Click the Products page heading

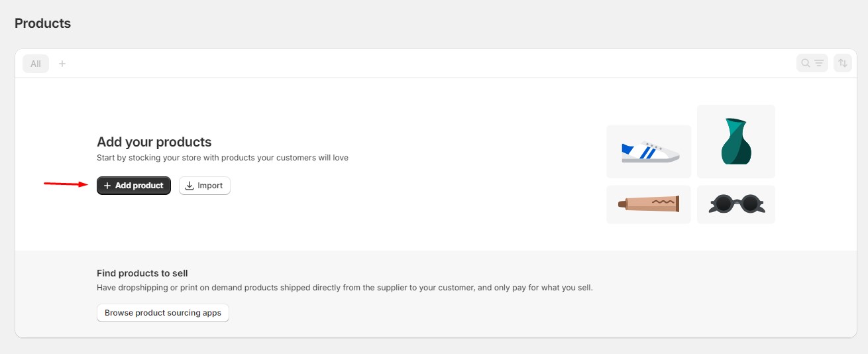pyautogui.click(x=42, y=23)
